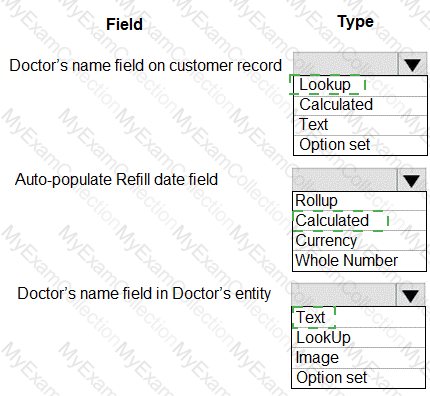Open the Auto-populate Refill date dropdown arrow

411,180
